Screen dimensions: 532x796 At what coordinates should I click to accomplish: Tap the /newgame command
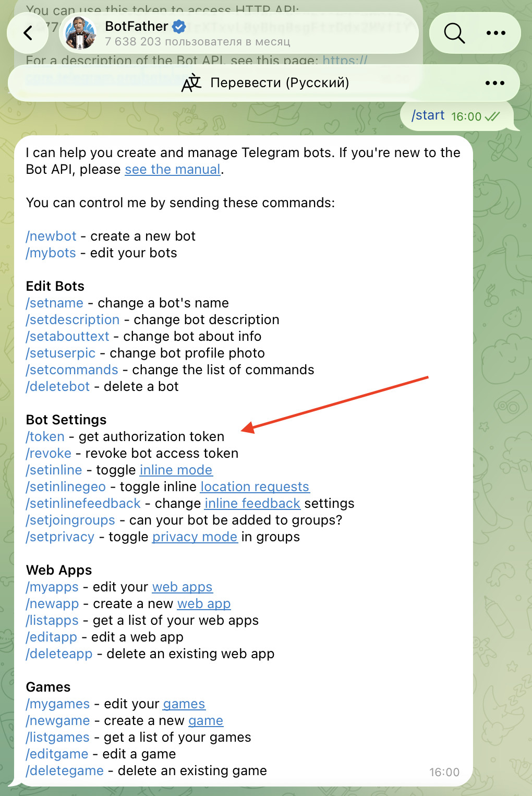click(58, 720)
